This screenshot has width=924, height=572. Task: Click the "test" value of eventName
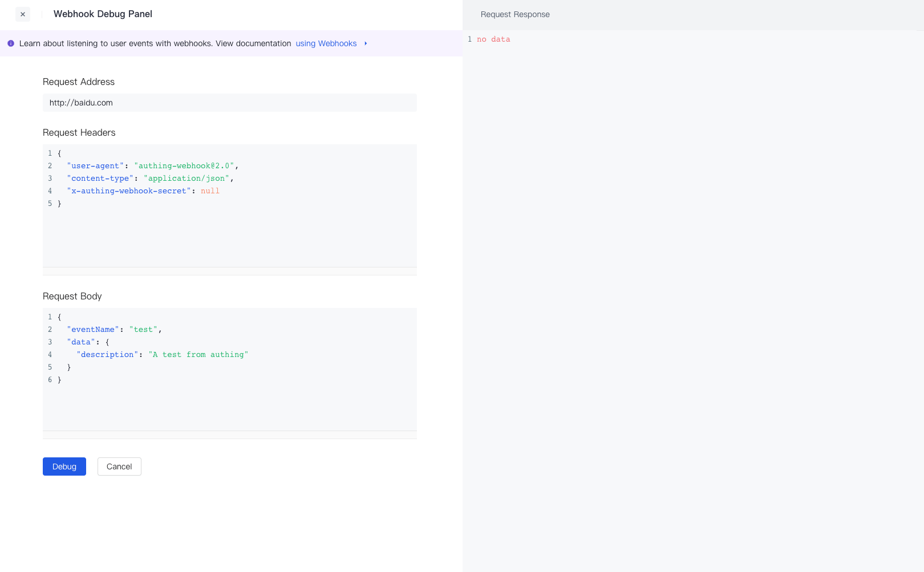(x=143, y=330)
